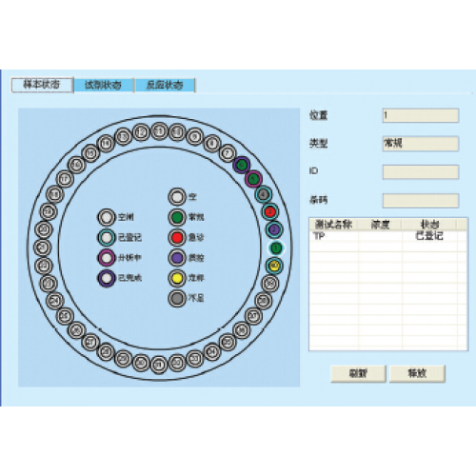Switch to the 反应状态 tab
476x476 pixels.
click(165, 85)
